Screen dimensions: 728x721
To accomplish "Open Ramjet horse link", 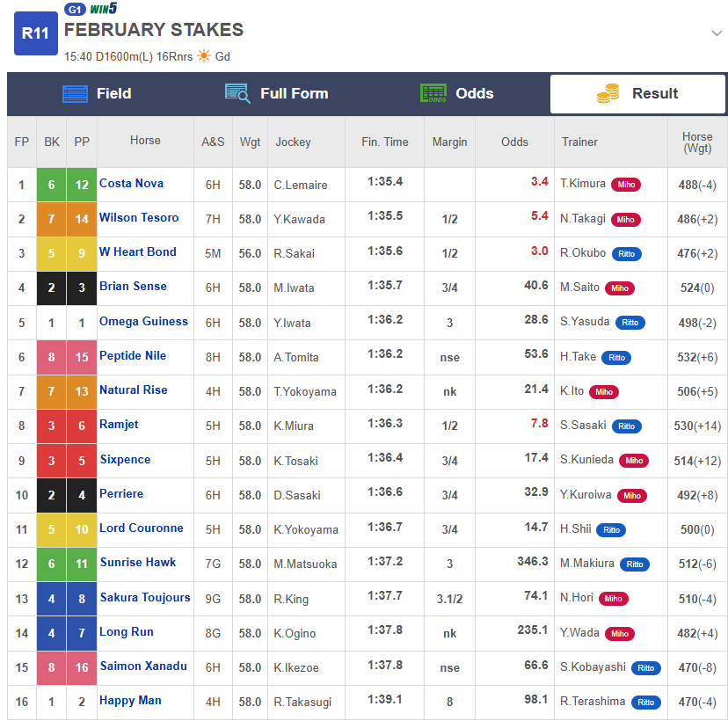I will point(119,425).
